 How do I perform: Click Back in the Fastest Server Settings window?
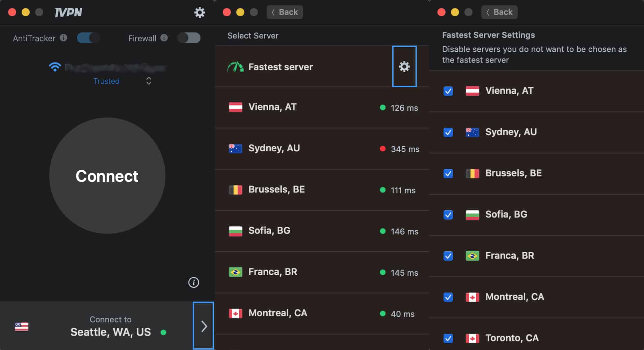tap(499, 12)
